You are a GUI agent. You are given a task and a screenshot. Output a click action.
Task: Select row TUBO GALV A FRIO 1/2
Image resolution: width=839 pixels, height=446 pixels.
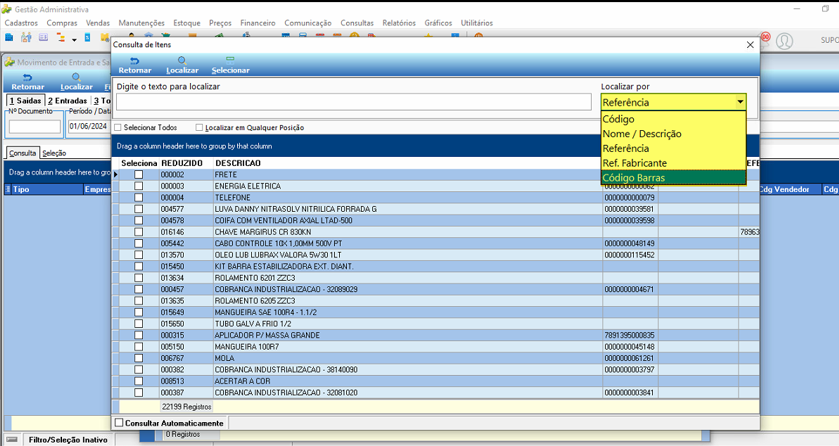point(436,324)
